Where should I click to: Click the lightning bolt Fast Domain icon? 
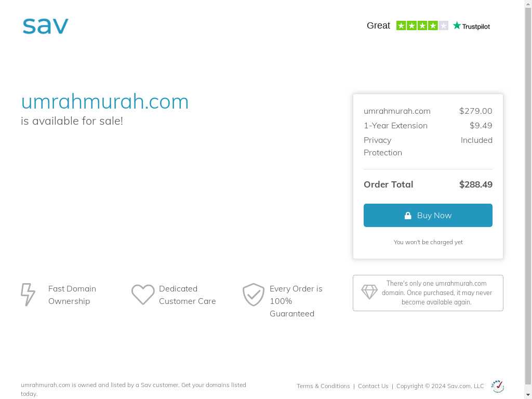tap(28, 295)
